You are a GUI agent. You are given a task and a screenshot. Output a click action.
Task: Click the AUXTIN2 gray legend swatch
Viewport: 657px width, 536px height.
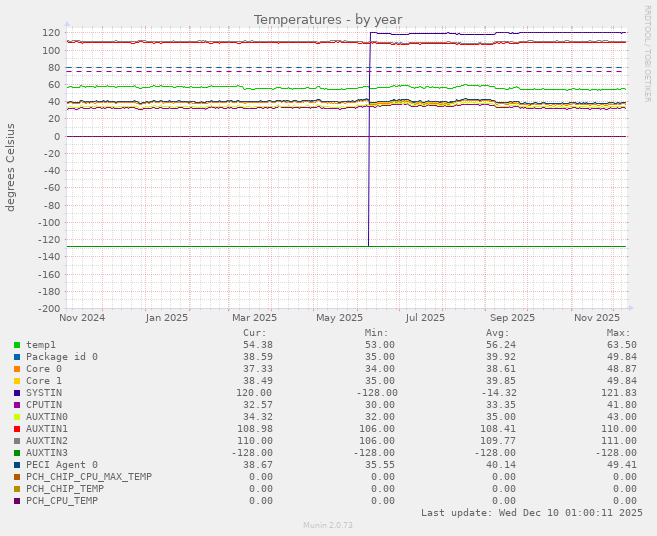[17, 441]
